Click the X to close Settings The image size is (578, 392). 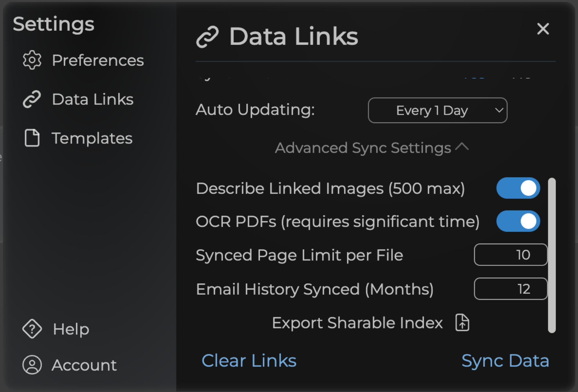[543, 29]
